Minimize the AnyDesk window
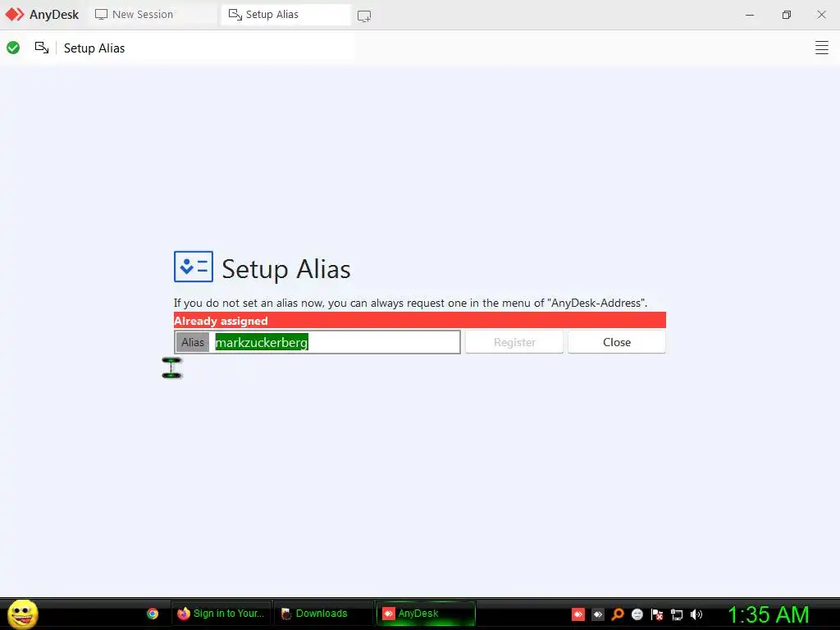The height and width of the screenshot is (630, 840). point(750,15)
